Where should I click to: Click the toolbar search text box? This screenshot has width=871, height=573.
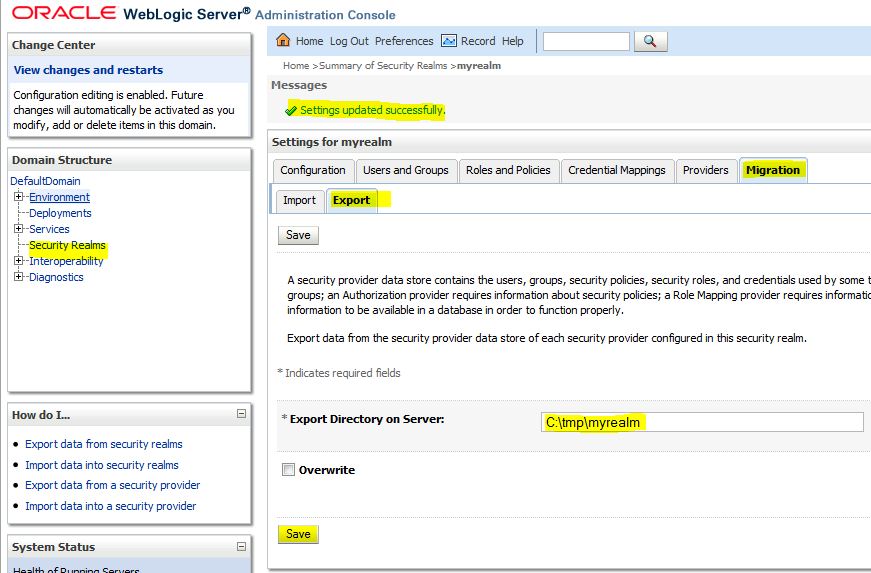pyautogui.click(x=586, y=41)
